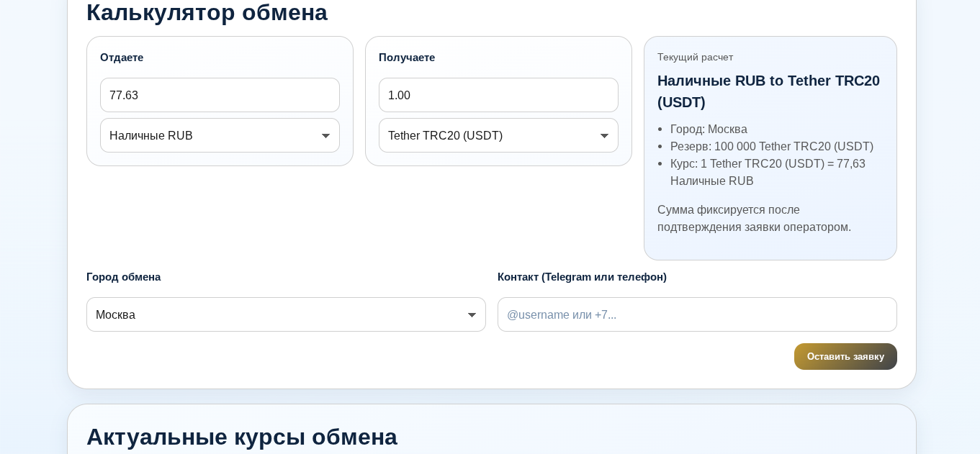Click the Курс exchange rate line
980x454 pixels.
click(x=768, y=172)
